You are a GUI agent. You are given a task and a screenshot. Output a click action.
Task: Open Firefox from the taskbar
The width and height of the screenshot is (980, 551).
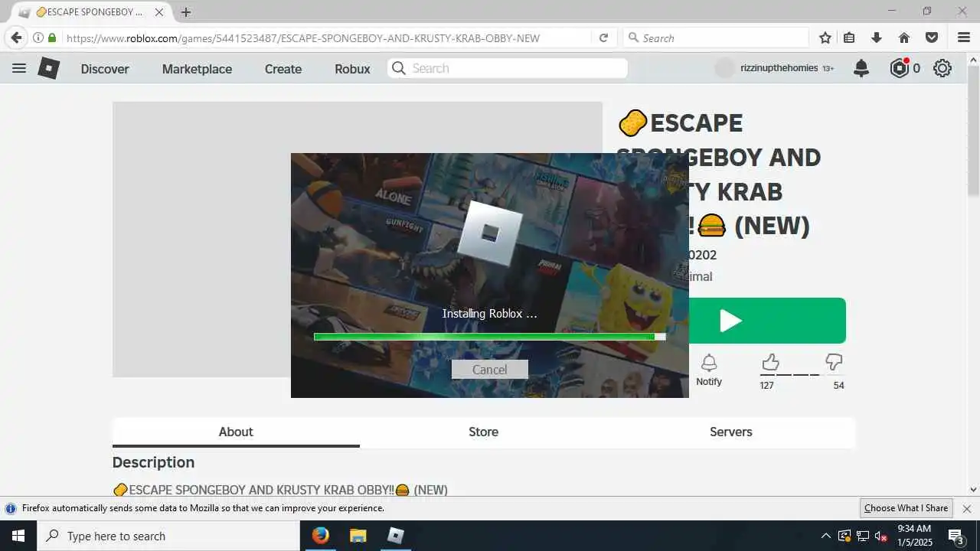pos(320,536)
